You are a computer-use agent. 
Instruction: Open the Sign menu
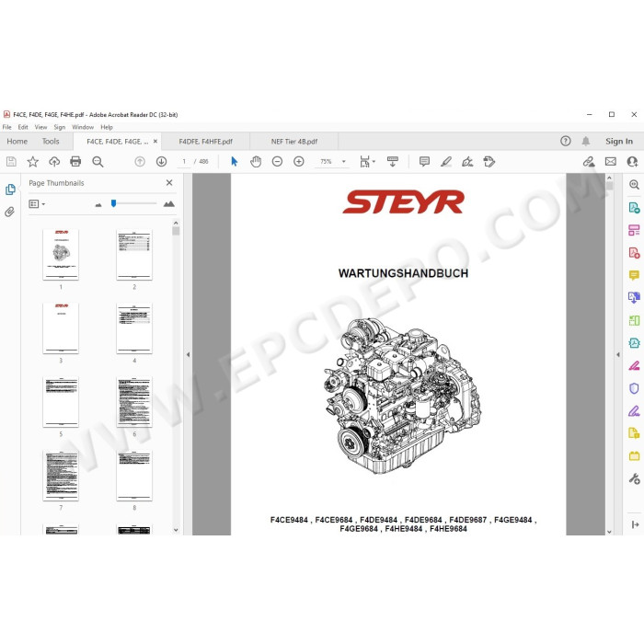click(60, 127)
